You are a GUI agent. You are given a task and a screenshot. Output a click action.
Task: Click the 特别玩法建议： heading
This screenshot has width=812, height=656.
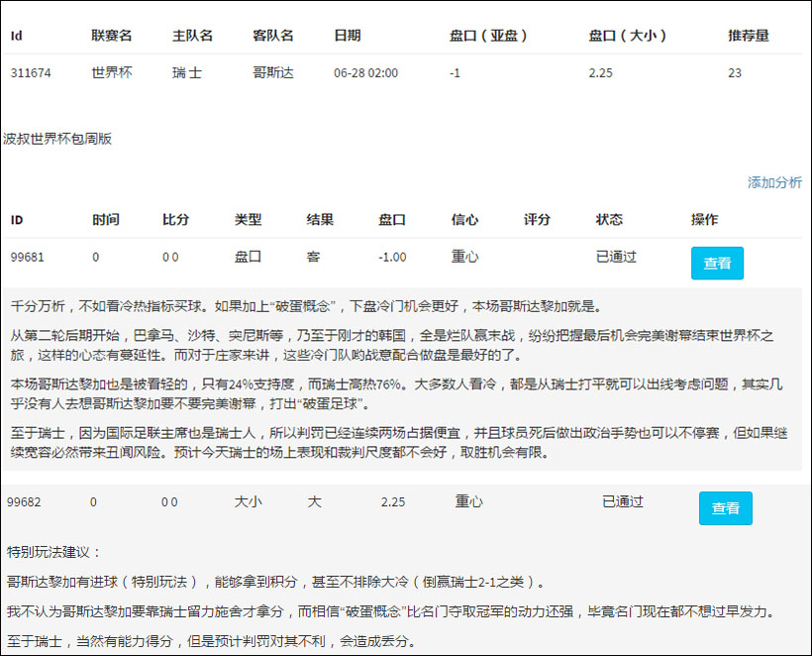tap(53, 552)
